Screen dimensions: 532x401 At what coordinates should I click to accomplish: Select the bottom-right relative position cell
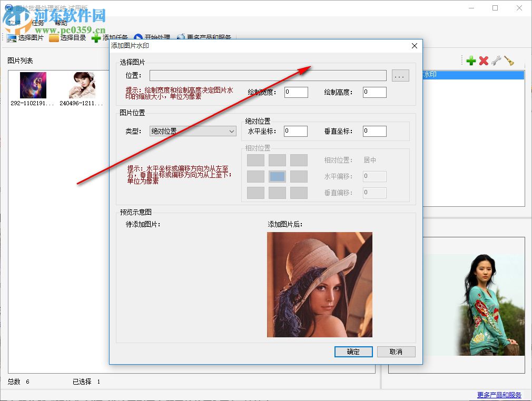point(299,193)
